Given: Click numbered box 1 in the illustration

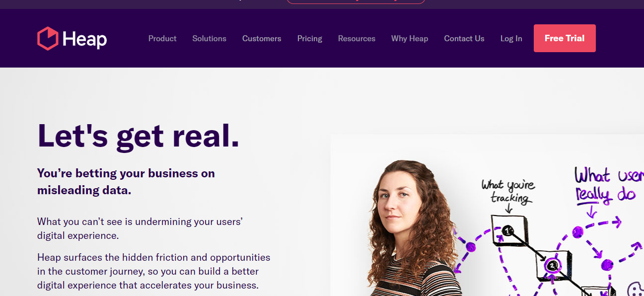Looking at the screenshot, I should [x=506, y=230].
